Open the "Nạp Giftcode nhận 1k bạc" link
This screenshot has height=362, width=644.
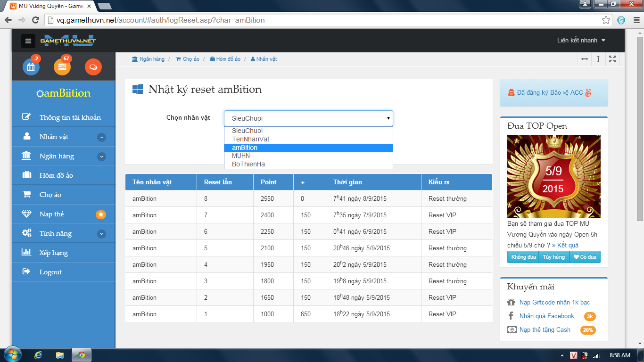(x=554, y=302)
